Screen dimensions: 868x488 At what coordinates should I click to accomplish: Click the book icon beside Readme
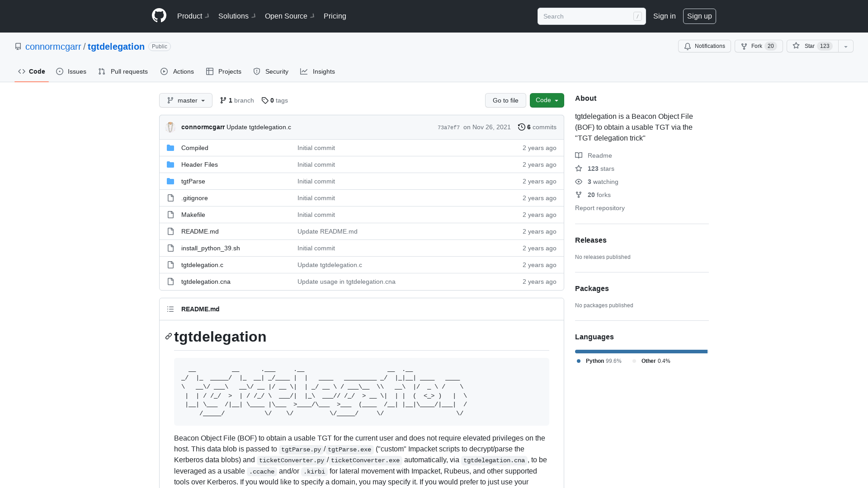pyautogui.click(x=579, y=155)
